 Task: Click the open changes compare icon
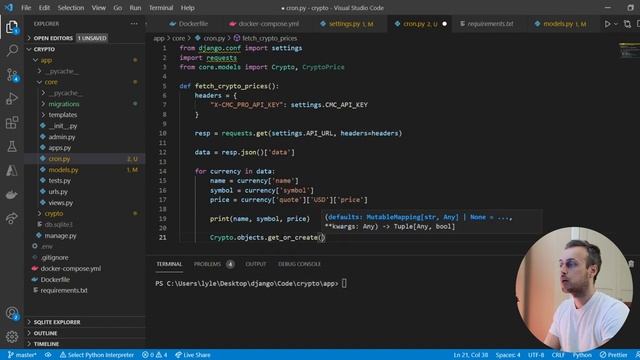627,24
